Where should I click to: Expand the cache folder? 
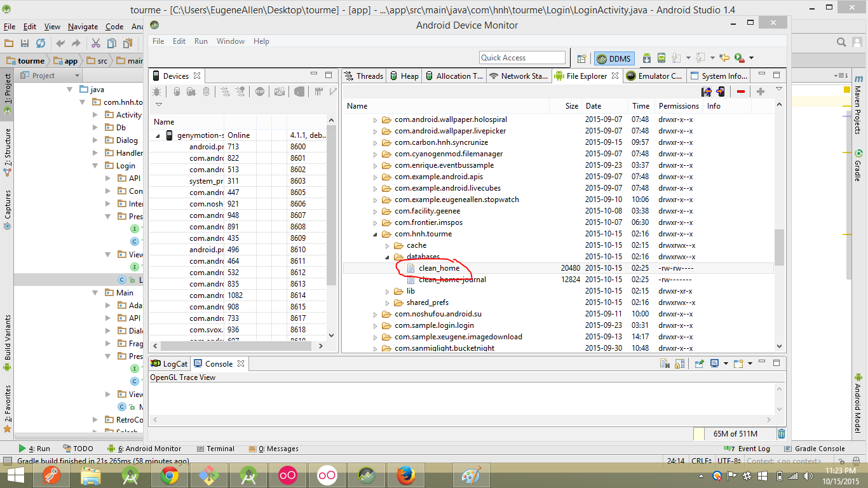coord(388,245)
